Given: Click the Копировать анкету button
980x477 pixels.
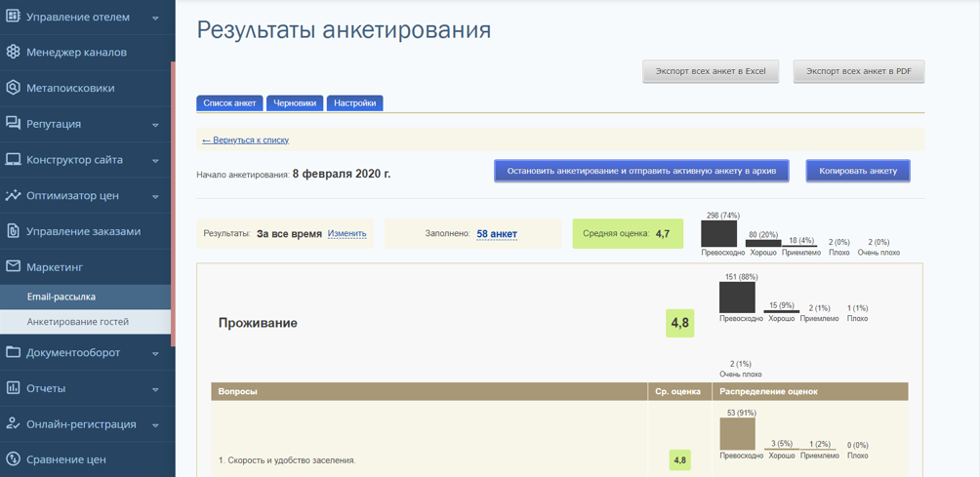Looking at the screenshot, I should coord(858,171).
